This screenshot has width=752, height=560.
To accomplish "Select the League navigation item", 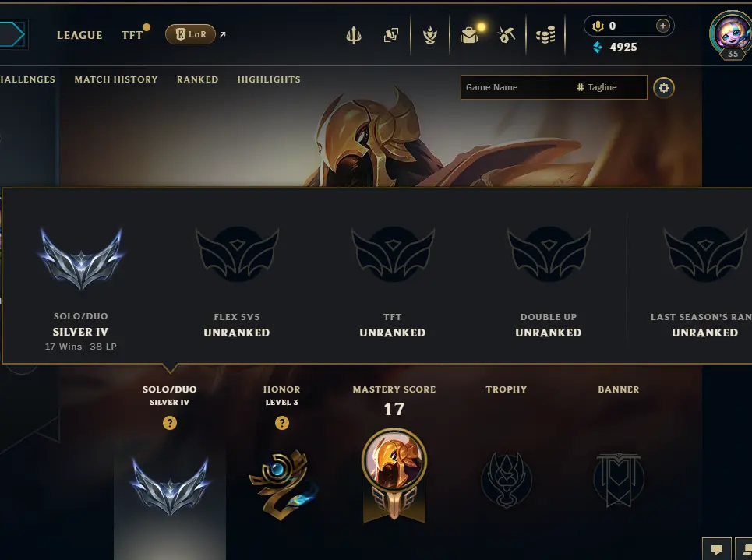I will pyautogui.click(x=79, y=35).
